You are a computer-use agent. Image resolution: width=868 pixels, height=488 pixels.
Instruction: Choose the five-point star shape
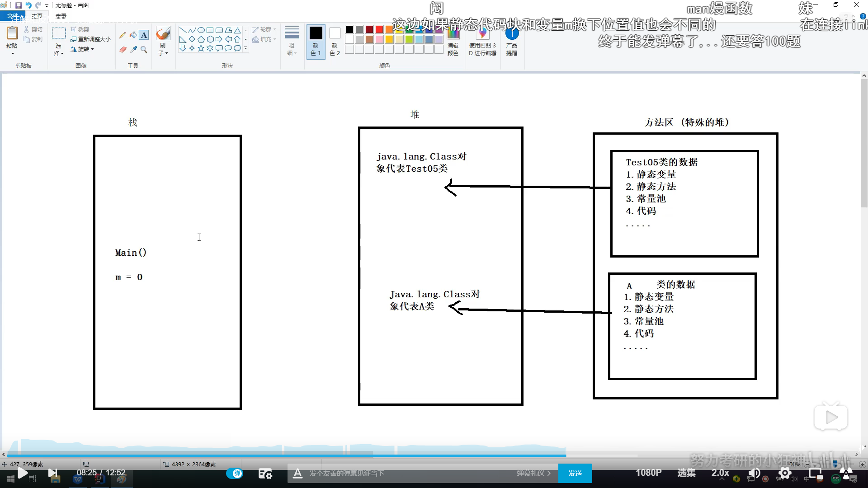(x=201, y=48)
